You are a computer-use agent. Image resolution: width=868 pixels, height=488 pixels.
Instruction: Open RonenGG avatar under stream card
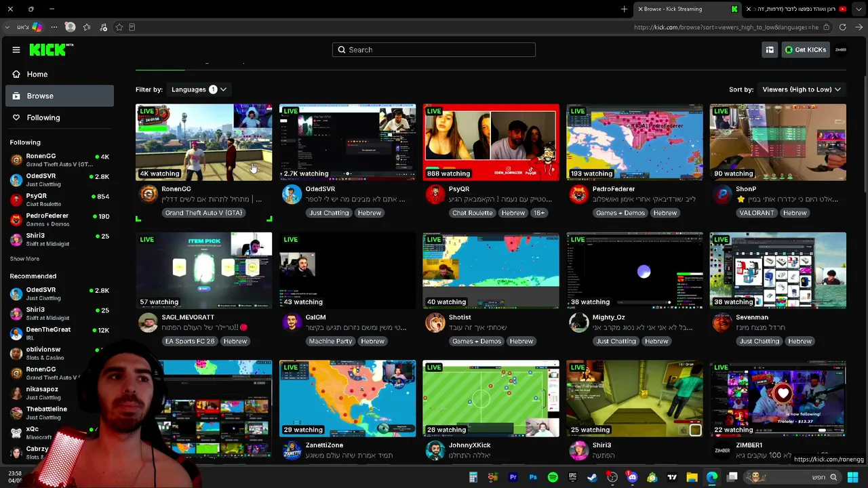(148, 195)
